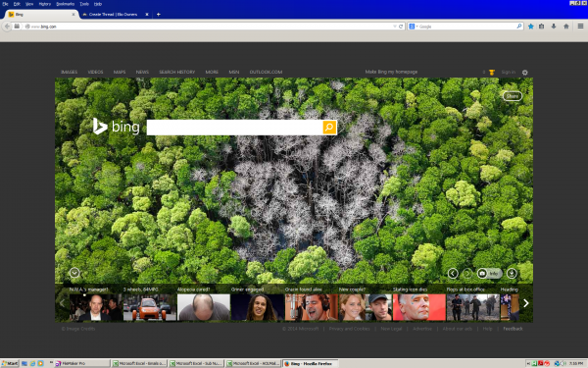Open the Firefox hamburger menu
This screenshot has height=368, width=588.
[580, 26]
